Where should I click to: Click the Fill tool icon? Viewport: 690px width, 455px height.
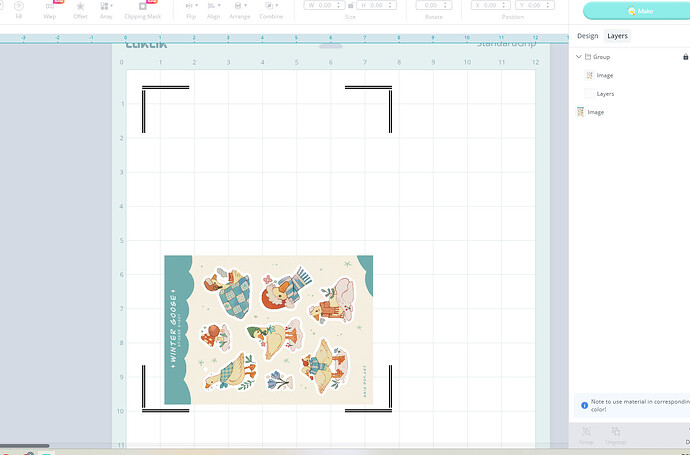click(x=19, y=6)
